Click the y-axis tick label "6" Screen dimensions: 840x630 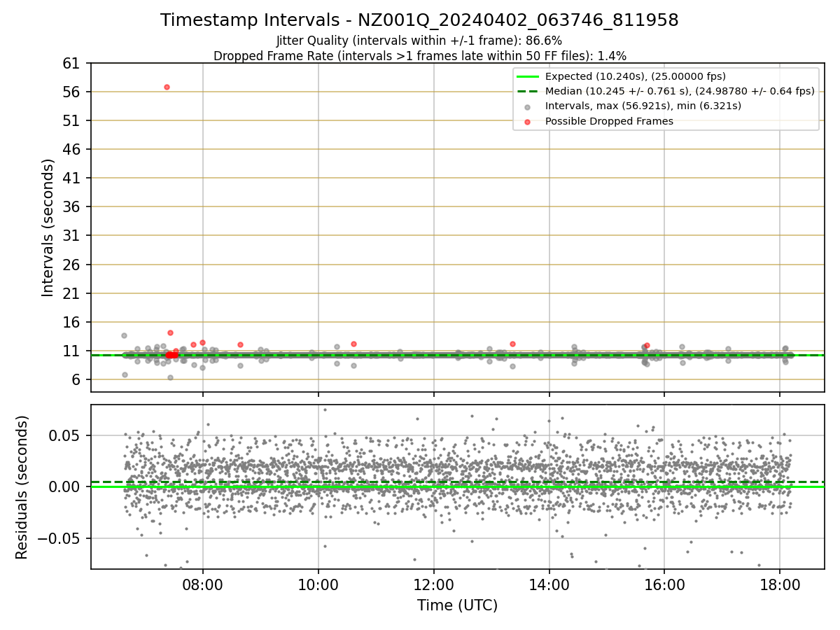click(76, 380)
